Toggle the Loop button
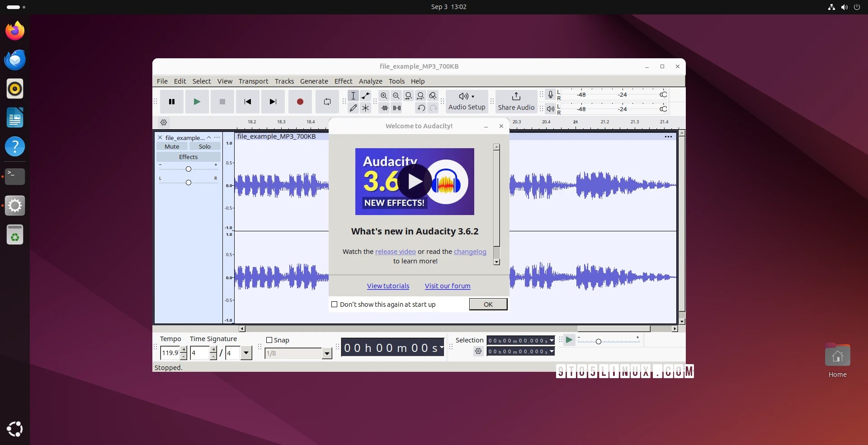868x445 pixels. point(327,102)
